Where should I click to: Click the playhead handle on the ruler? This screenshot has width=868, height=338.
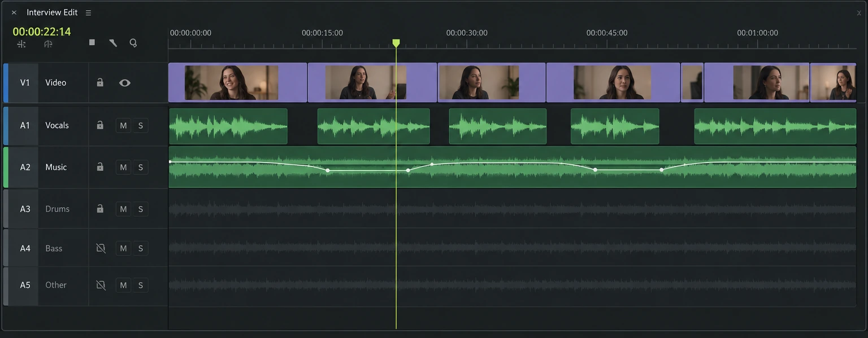click(396, 43)
